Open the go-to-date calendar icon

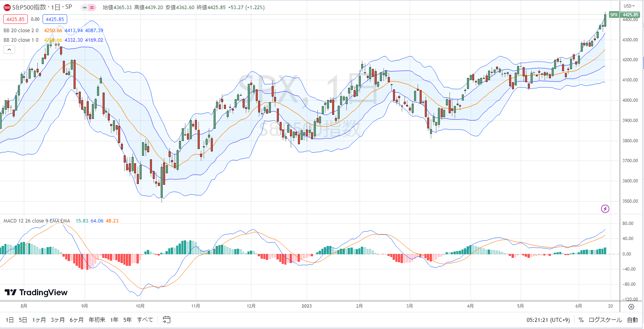pyautogui.click(x=166, y=319)
